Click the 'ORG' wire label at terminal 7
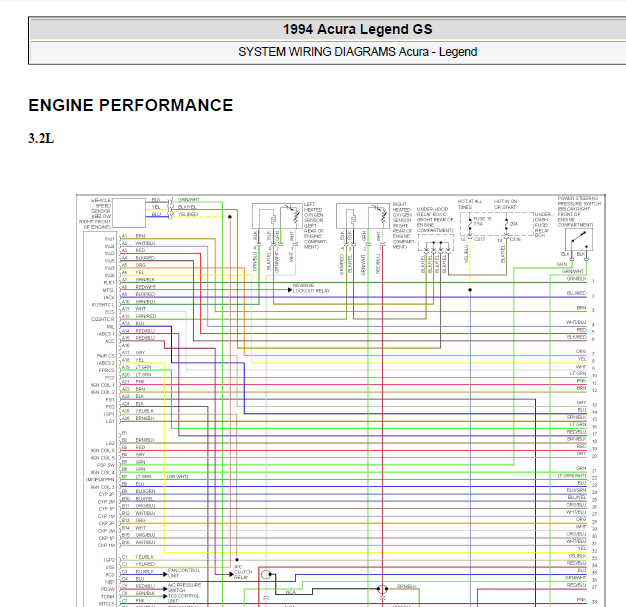This screenshot has height=607, width=626. (x=581, y=351)
